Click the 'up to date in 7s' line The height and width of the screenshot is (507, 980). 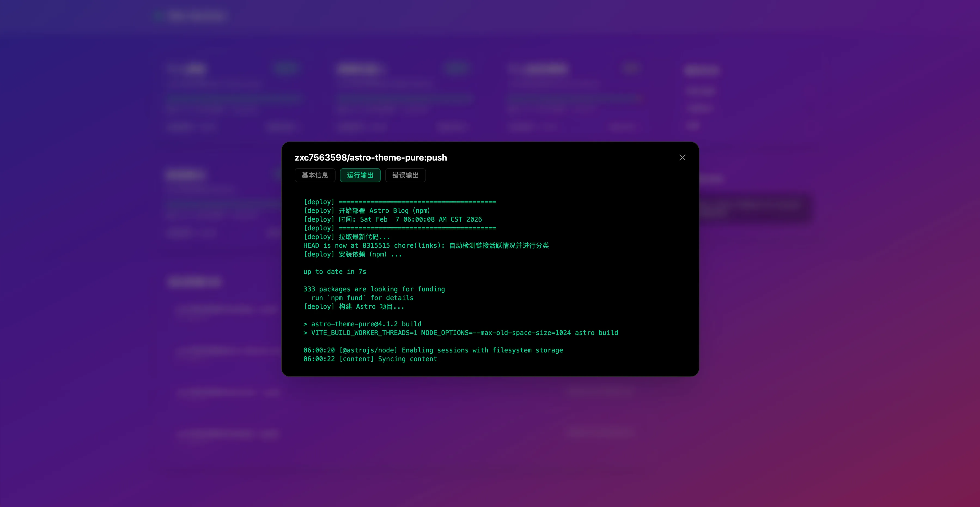pos(334,272)
